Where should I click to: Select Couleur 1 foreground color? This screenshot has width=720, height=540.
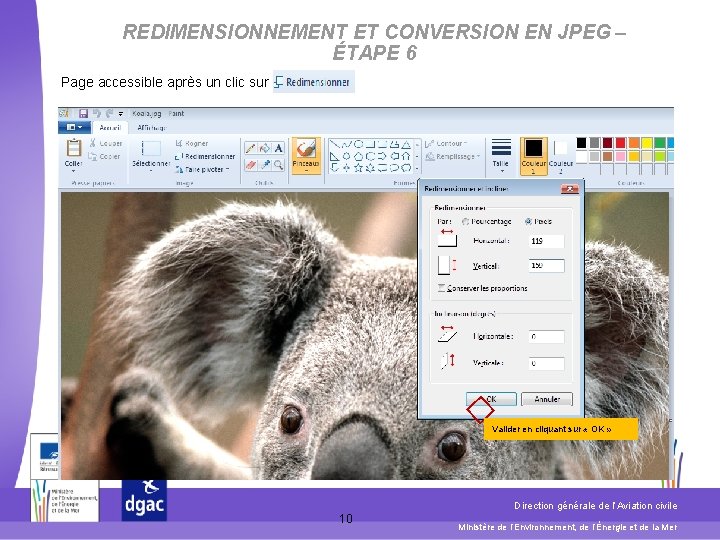click(534, 156)
